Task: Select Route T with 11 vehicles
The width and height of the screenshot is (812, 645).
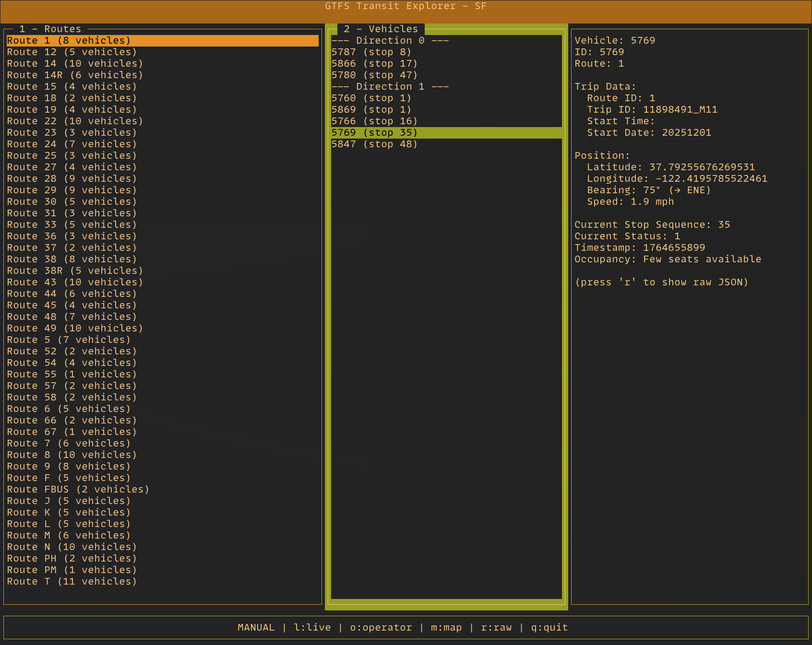Action: point(71,581)
